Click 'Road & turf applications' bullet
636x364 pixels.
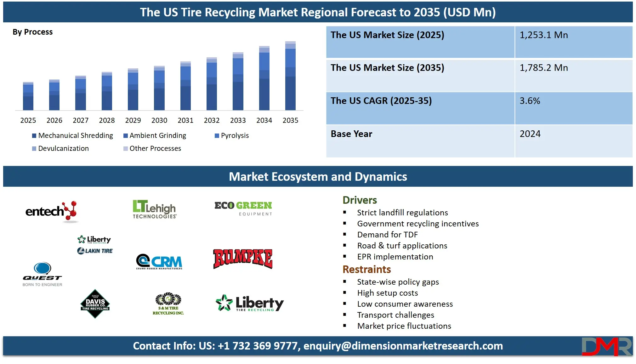tap(402, 246)
